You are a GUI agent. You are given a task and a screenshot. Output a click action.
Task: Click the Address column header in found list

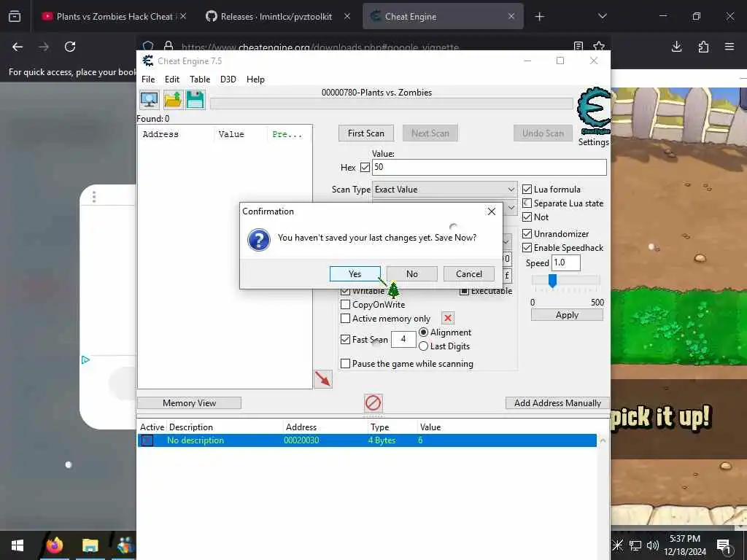pos(160,134)
